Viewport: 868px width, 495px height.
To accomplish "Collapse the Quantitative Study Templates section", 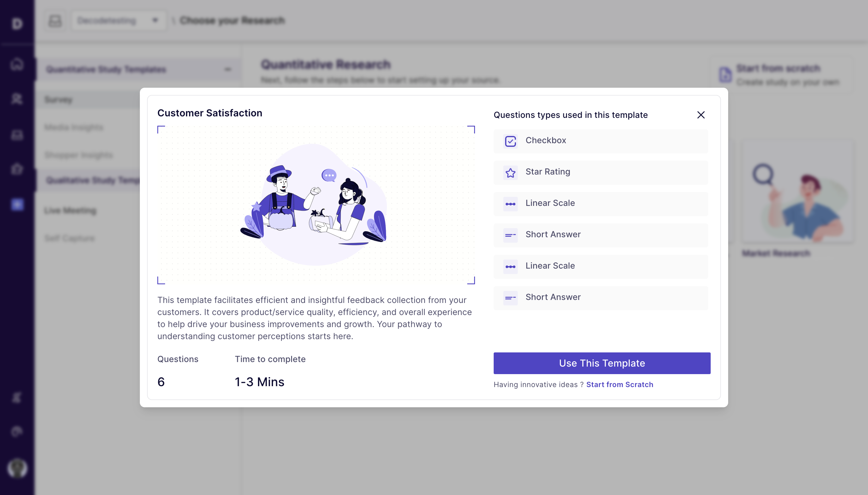I will (x=228, y=69).
